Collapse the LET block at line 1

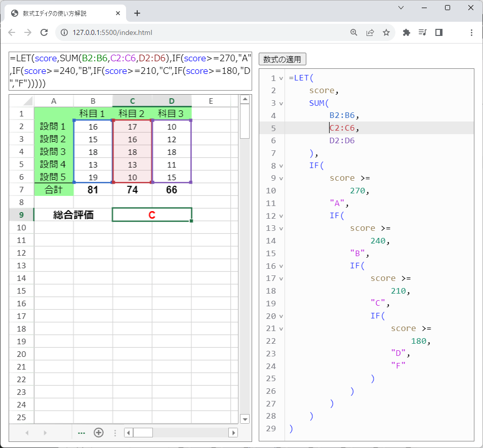pyautogui.click(x=281, y=78)
